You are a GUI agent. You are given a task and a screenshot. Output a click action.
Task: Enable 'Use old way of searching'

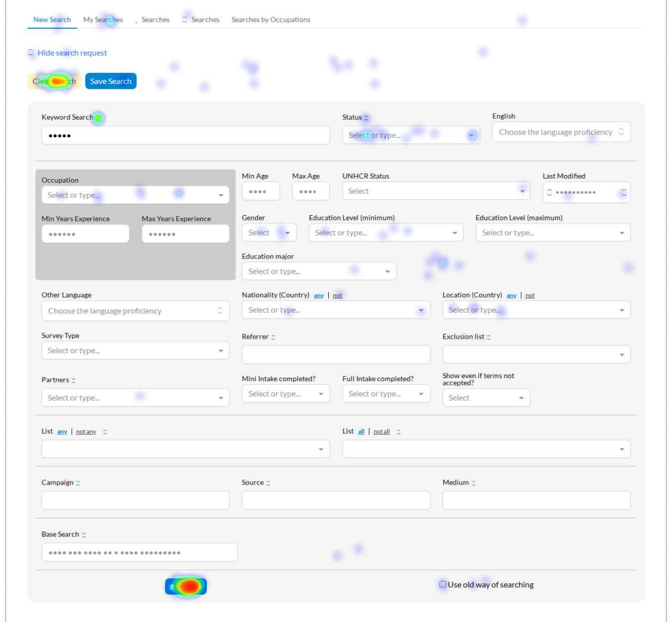pos(443,584)
